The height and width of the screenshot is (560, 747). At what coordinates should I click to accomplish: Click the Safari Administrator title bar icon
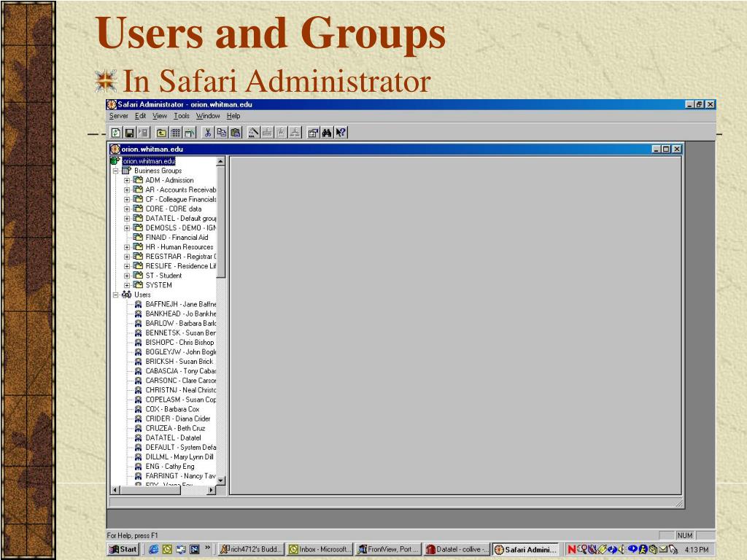click(112, 104)
